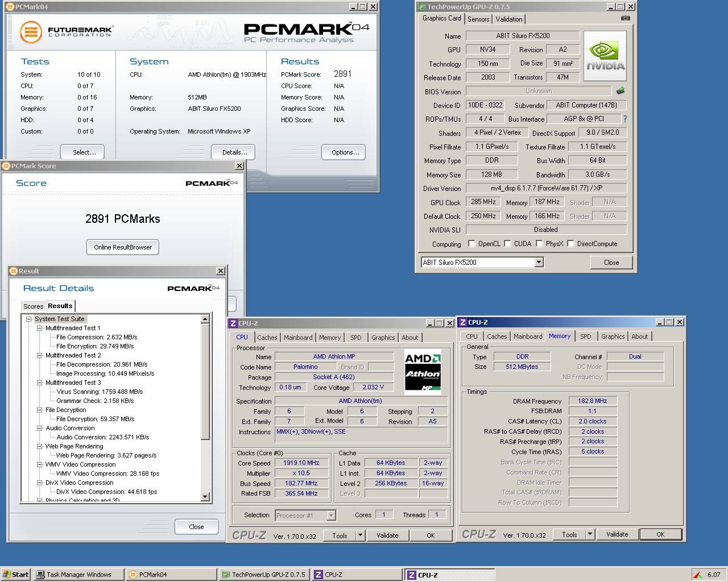Click the GPU Name field ABIT Siluro FX5200

[523, 36]
